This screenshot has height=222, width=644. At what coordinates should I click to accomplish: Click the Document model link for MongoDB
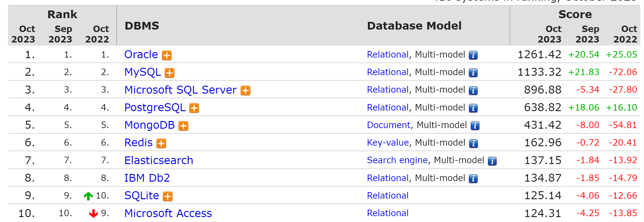pyautogui.click(x=388, y=125)
